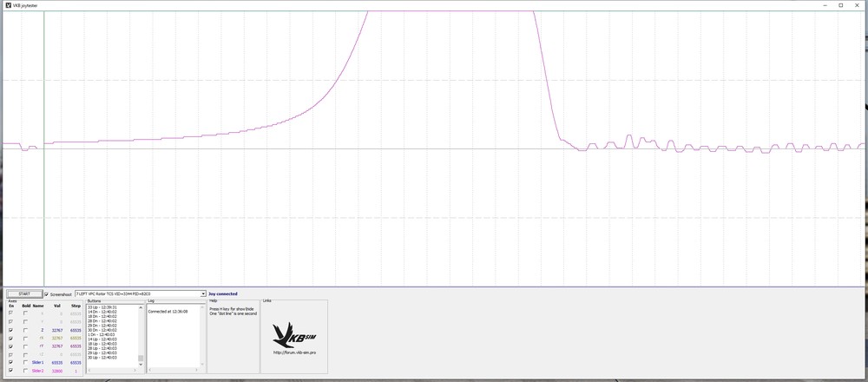
Task: Select '1 Dn - 12:40:03' button entry
Action: (x=101, y=334)
